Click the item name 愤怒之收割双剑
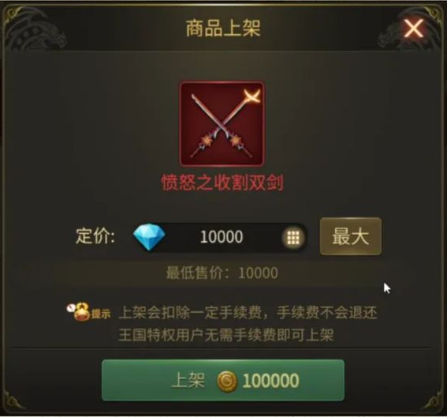Screen dimensions: 447x417 (x=222, y=183)
